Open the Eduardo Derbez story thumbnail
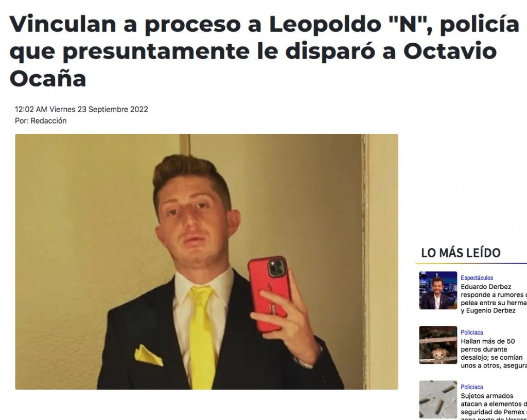The height and width of the screenshot is (420, 527). click(x=438, y=290)
